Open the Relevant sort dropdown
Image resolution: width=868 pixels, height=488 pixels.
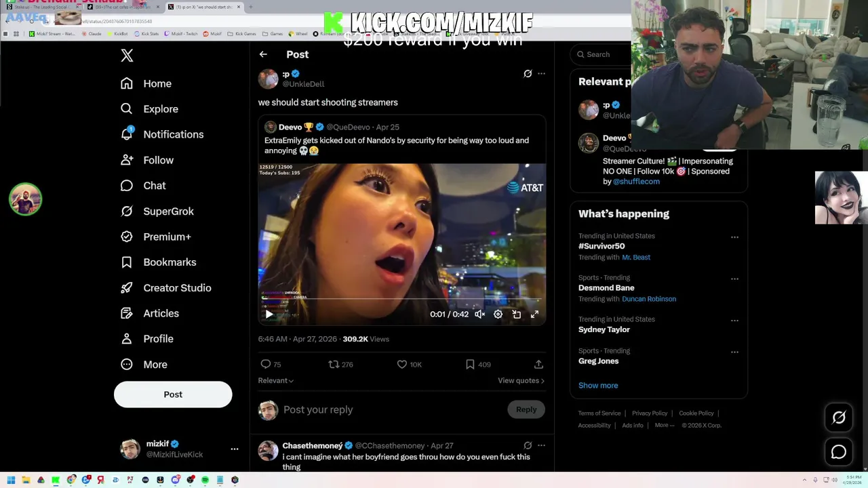(276, 381)
